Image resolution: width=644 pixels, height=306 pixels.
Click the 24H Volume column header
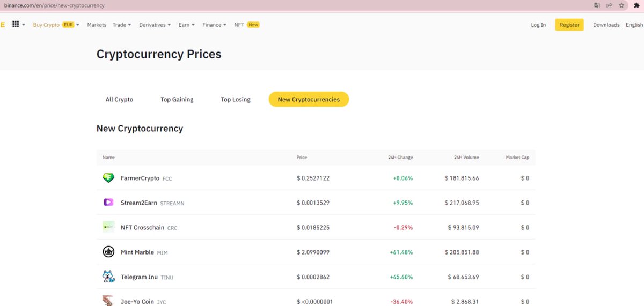click(x=466, y=157)
